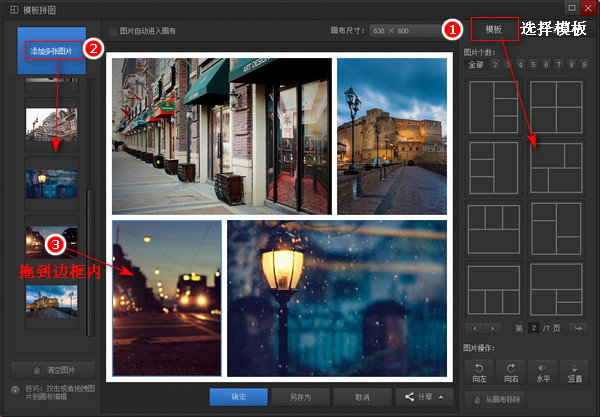600x417 pixels.
Task: Pick template with tall bottom-left and tall top-right cells
Action: tap(556, 229)
